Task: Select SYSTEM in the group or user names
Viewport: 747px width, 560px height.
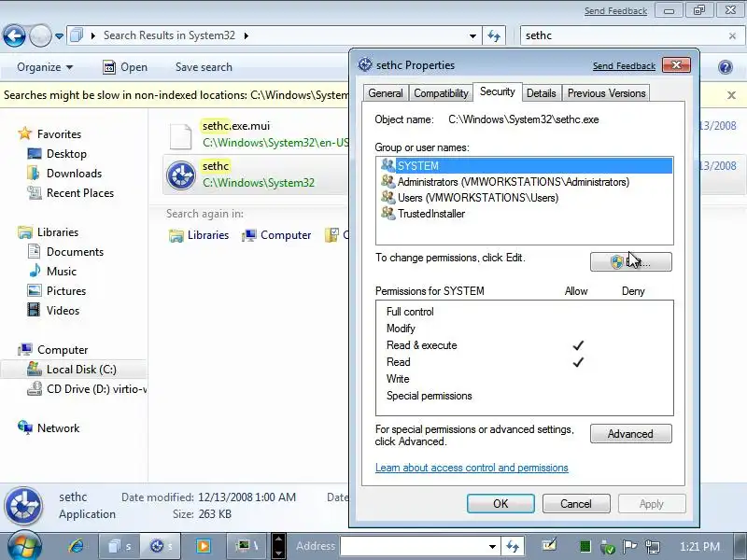Action: pos(526,166)
